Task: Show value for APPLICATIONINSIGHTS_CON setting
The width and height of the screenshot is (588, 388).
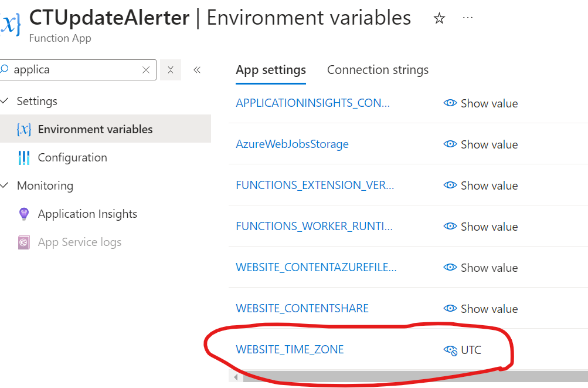Action: point(481,103)
